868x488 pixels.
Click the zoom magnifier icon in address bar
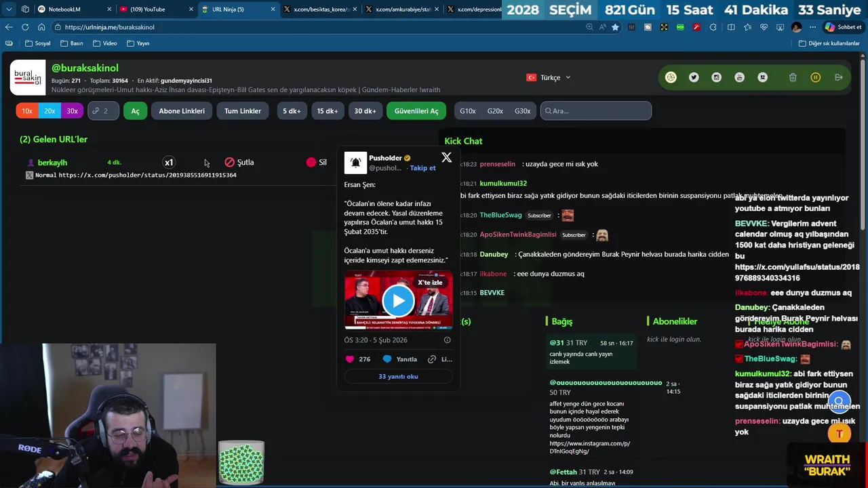click(x=589, y=27)
